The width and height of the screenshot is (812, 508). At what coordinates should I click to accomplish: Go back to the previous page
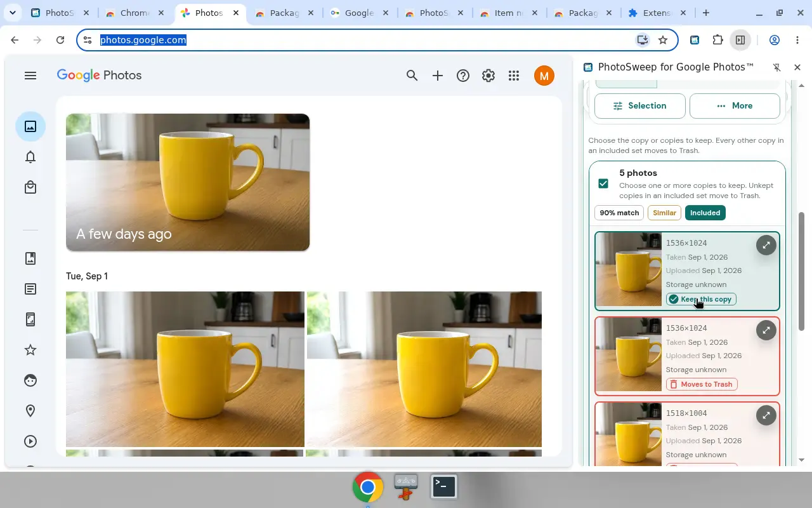(x=15, y=40)
